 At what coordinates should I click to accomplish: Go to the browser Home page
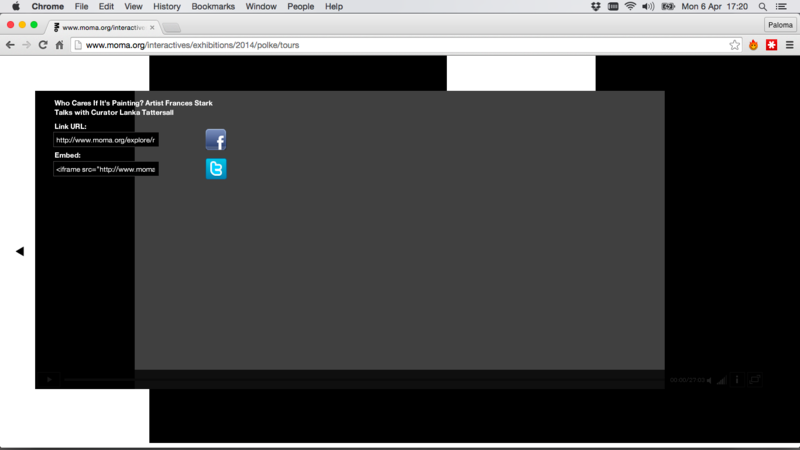(x=59, y=45)
